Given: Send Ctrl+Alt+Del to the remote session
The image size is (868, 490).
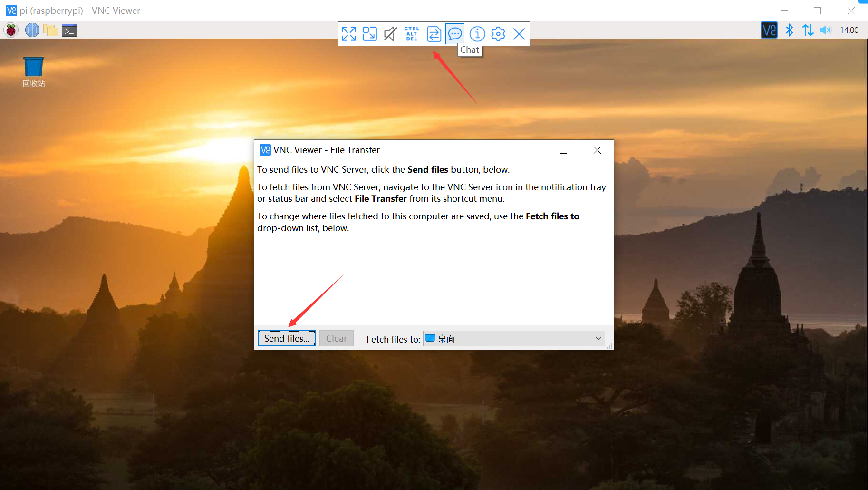Looking at the screenshot, I should point(411,34).
